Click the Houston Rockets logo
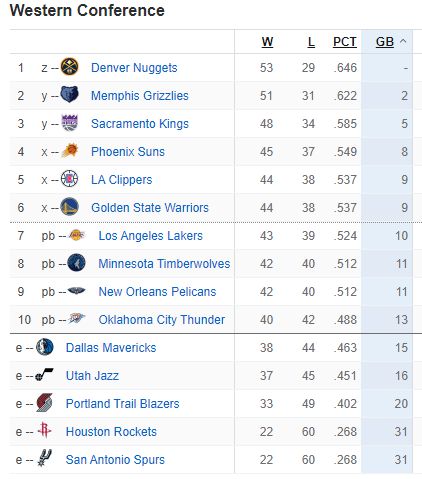 tap(44, 430)
